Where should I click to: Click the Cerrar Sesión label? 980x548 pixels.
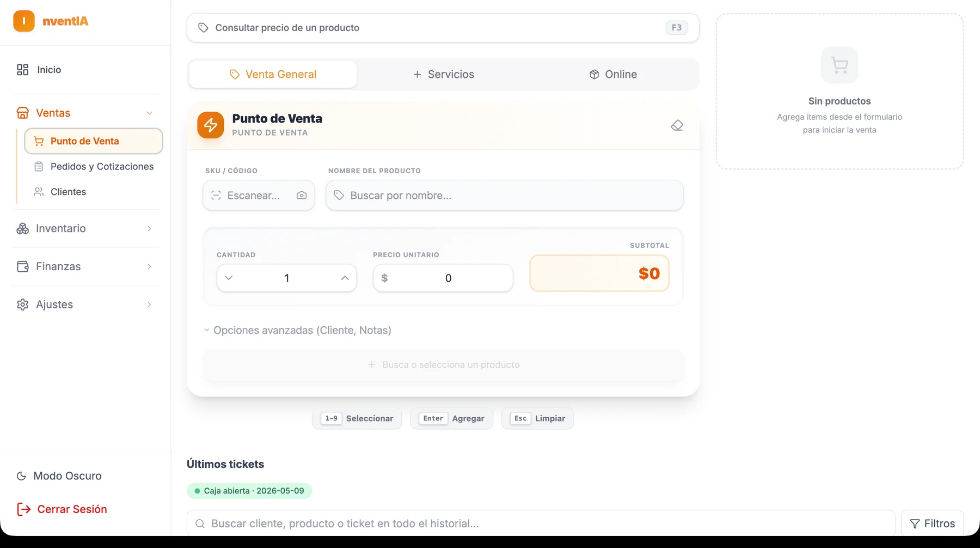pos(72,509)
